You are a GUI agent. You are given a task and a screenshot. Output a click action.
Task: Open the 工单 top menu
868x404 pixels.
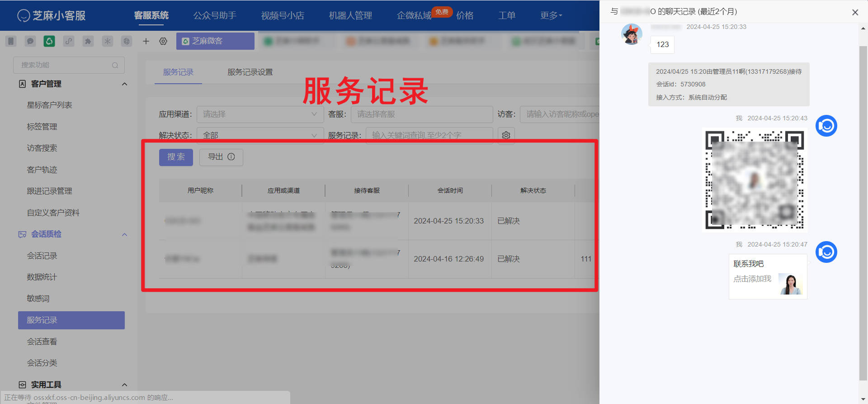[x=507, y=15]
